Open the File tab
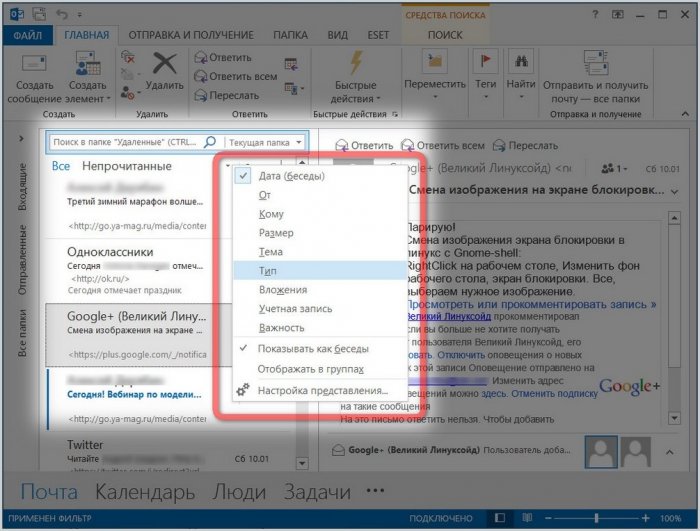Image resolution: width=700 pixels, height=531 pixels. [28, 35]
